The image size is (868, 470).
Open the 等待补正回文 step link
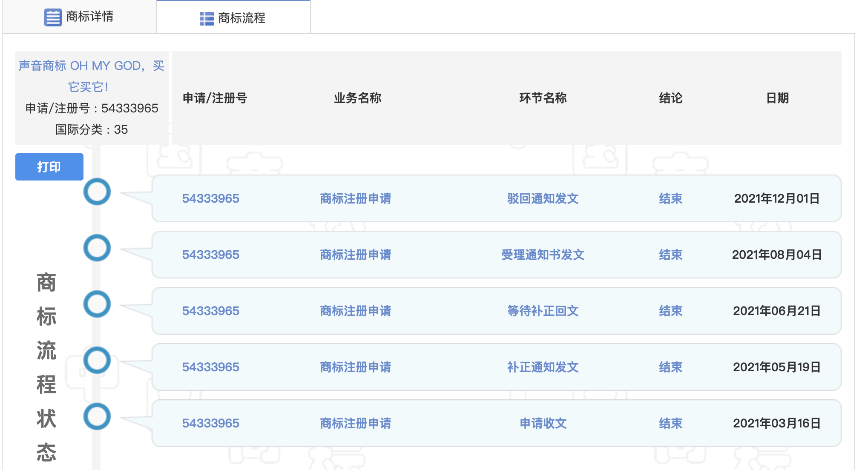543,311
